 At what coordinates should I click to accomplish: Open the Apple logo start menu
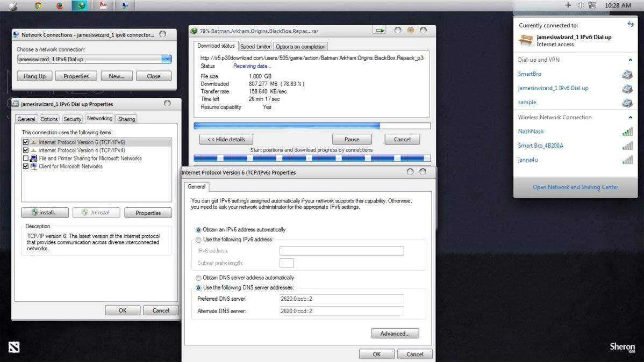pos(13,6)
